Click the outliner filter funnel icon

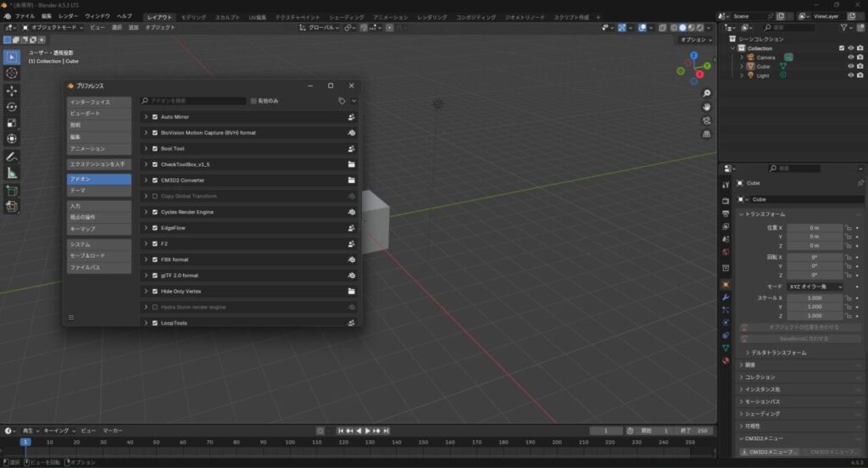(843, 27)
